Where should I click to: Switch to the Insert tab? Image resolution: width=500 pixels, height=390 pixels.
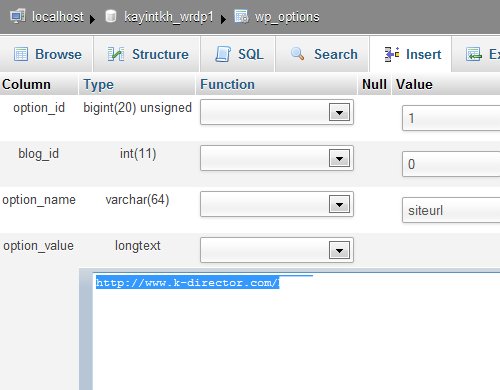[x=411, y=54]
